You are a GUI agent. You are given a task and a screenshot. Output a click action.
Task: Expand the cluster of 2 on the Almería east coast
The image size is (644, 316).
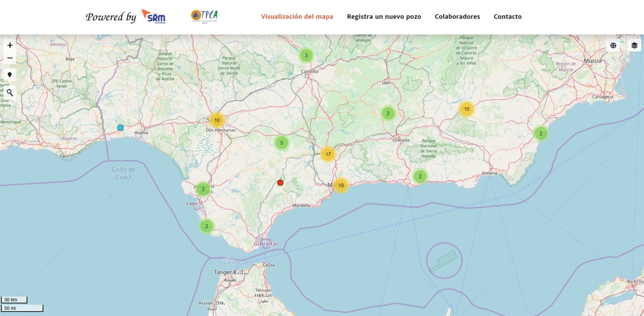pyautogui.click(x=541, y=133)
